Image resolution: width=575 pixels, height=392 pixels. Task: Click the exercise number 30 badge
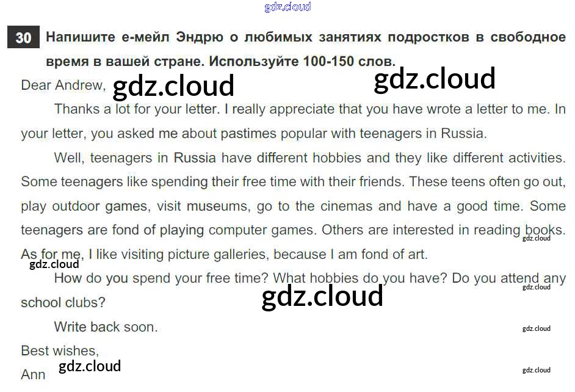coord(23,38)
